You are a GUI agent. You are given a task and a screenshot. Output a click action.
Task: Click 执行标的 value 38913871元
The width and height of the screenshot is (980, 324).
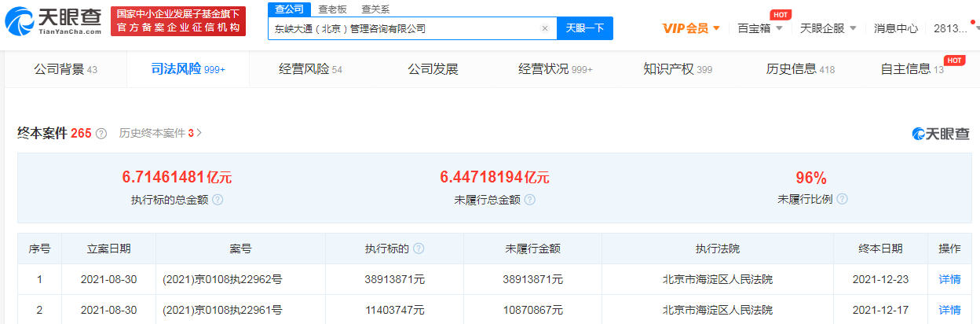click(x=394, y=278)
